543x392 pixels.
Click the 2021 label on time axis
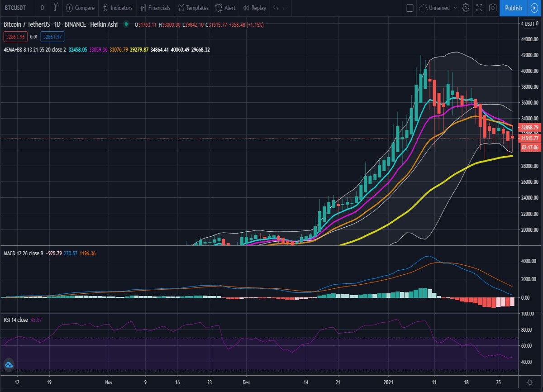[389, 382]
